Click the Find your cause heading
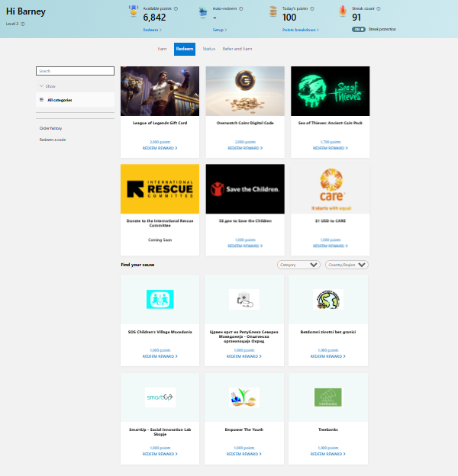 pos(137,265)
